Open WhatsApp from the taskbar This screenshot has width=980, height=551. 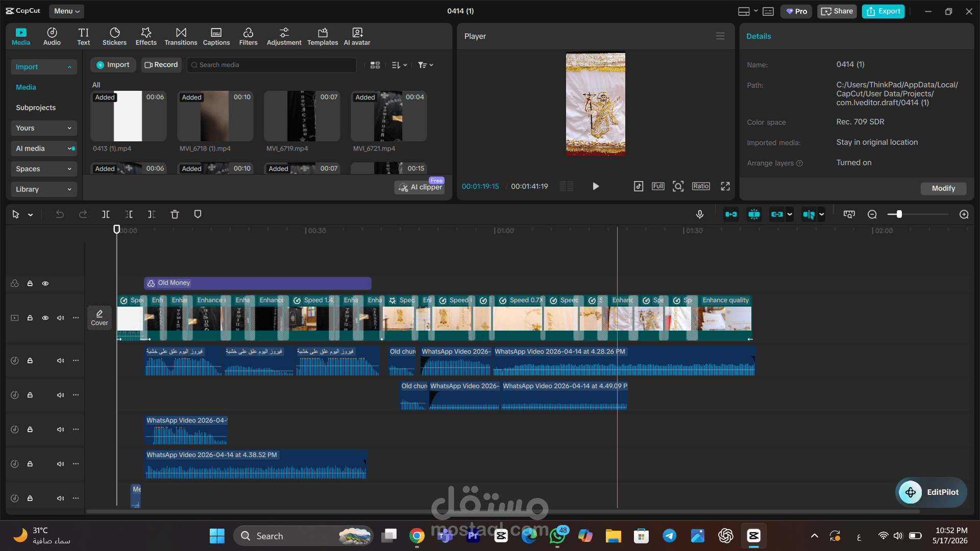[557, 536]
